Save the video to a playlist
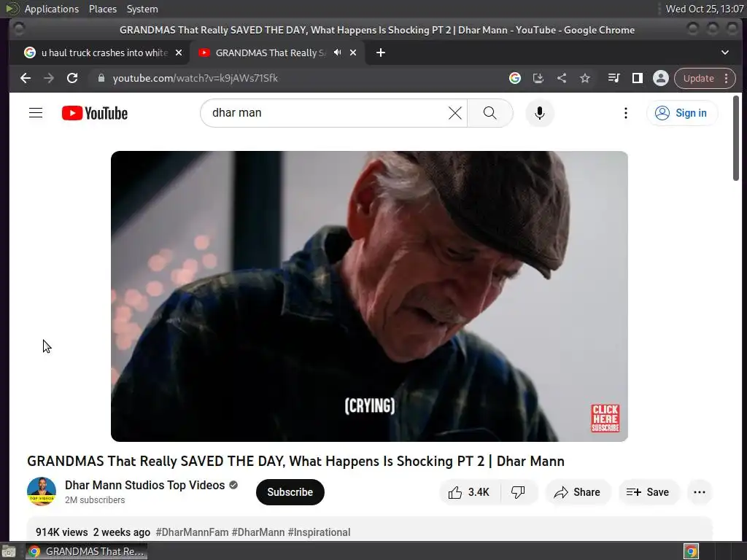 click(648, 492)
